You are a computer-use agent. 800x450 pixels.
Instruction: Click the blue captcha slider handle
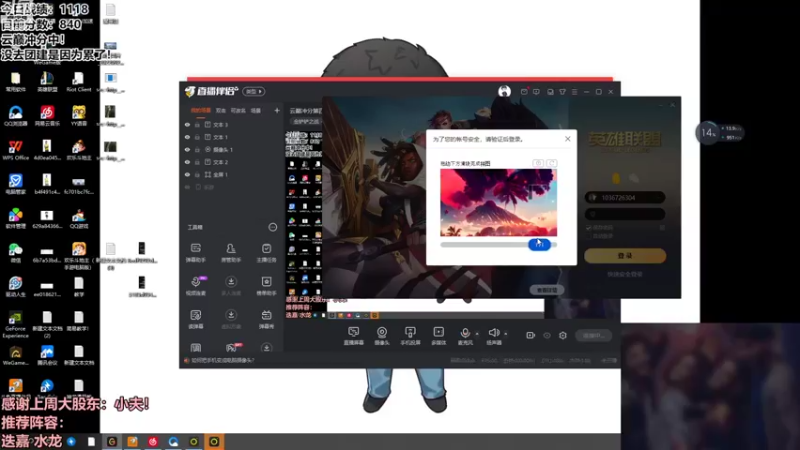539,244
